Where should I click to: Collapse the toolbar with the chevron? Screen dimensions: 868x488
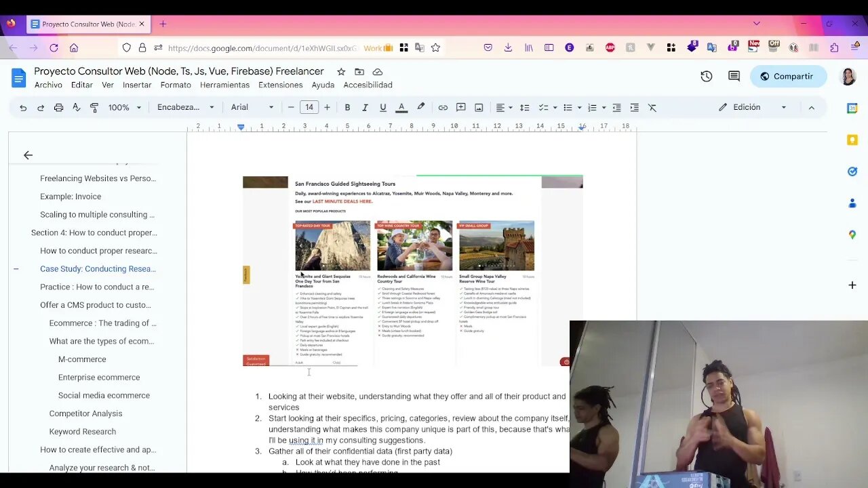point(811,107)
